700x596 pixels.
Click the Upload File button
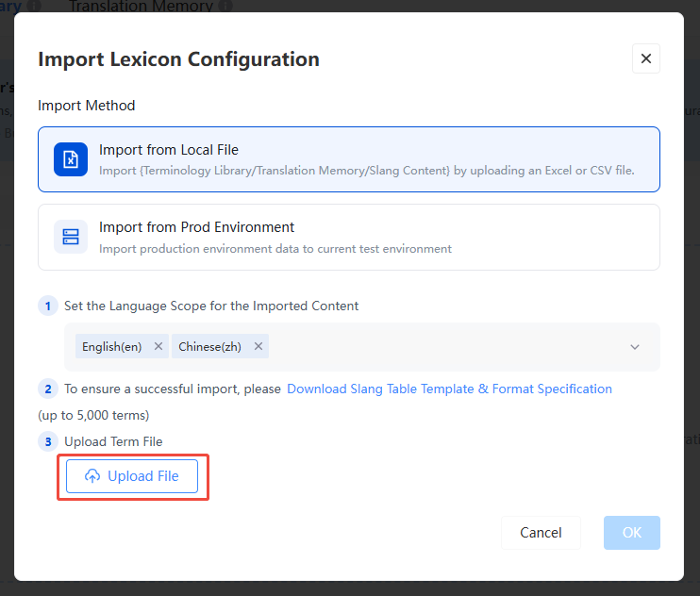point(132,476)
